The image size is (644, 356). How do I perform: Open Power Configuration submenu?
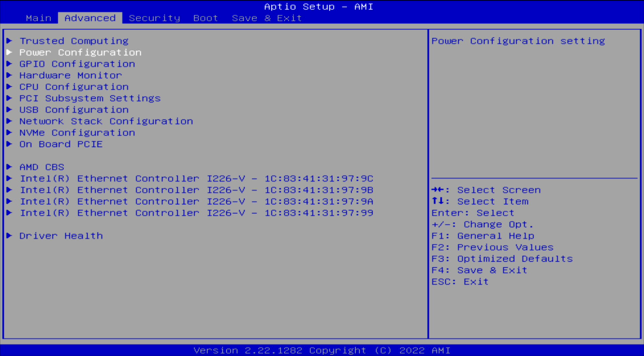80,52
